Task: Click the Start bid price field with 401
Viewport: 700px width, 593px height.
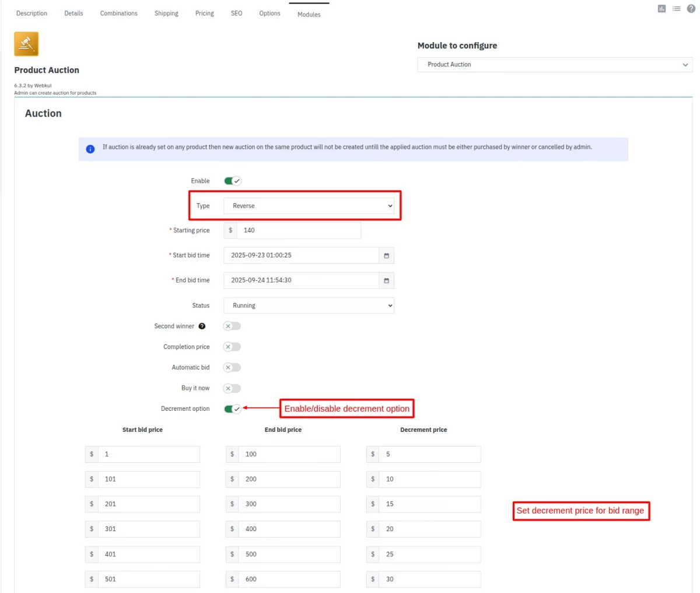Action: point(149,554)
